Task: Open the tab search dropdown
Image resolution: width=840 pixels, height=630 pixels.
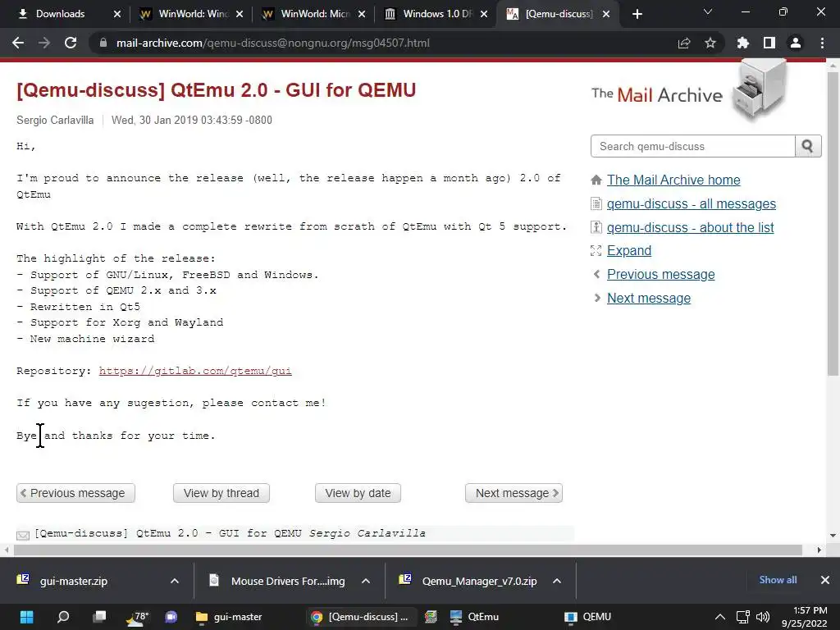Action: tap(708, 11)
